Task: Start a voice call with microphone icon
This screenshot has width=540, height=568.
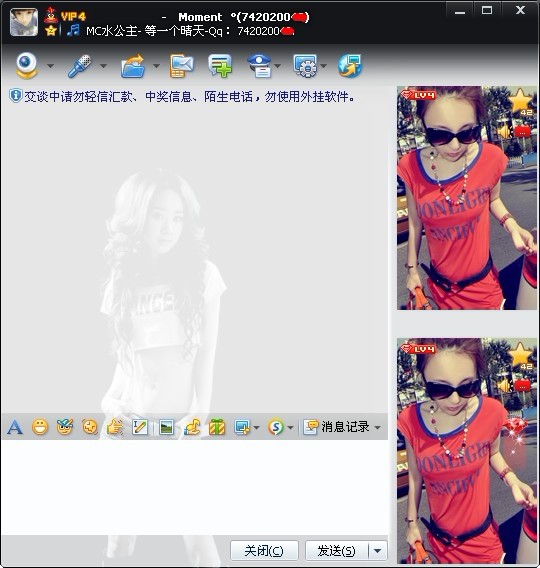Action: tap(79, 66)
